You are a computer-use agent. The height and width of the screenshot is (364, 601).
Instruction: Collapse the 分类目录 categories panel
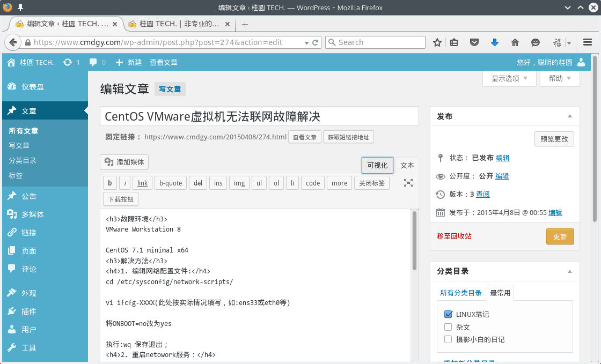tap(569, 271)
